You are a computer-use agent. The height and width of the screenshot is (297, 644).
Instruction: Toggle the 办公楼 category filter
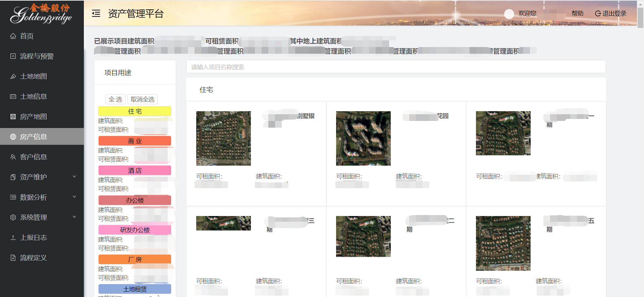pyautogui.click(x=135, y=200)
